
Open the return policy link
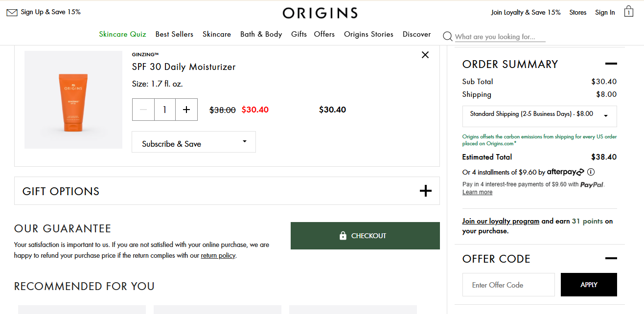click(x=218, y=255)
